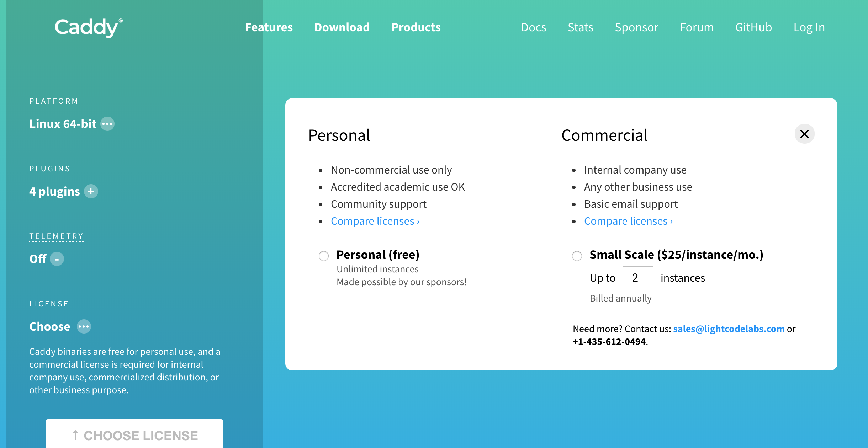Toggle telemetry with the minus icon
This screenshot has width=868, height=448.
pyautogui.click(x=57, y=259)
